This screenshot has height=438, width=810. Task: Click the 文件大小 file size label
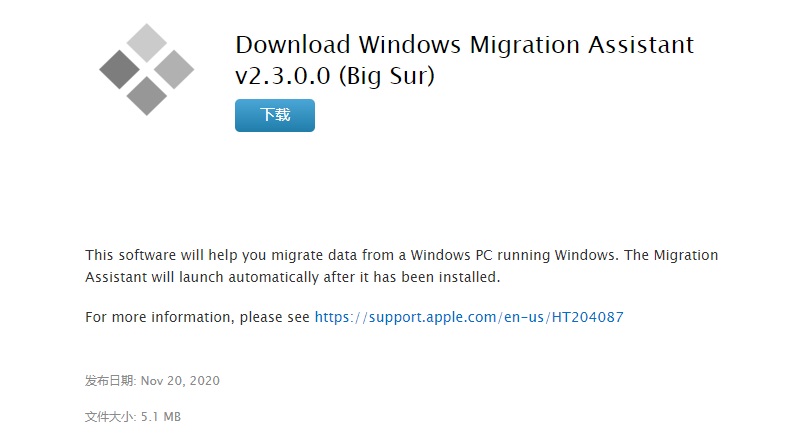(110, 417)
